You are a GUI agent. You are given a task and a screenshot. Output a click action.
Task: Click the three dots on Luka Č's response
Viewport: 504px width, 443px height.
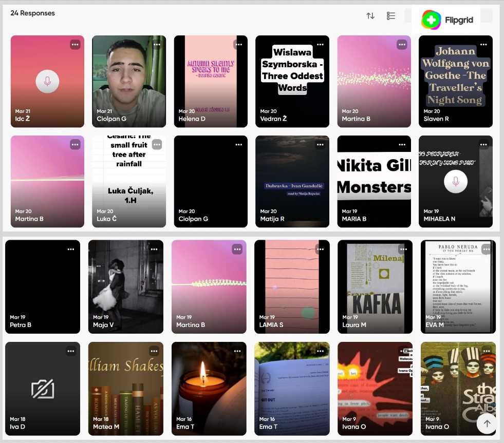(157, 145)
